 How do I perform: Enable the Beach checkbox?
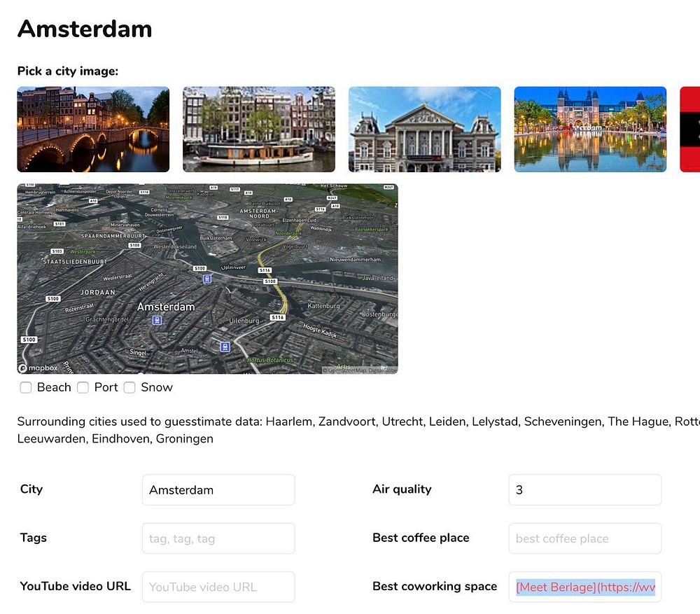tap(26, 387)
